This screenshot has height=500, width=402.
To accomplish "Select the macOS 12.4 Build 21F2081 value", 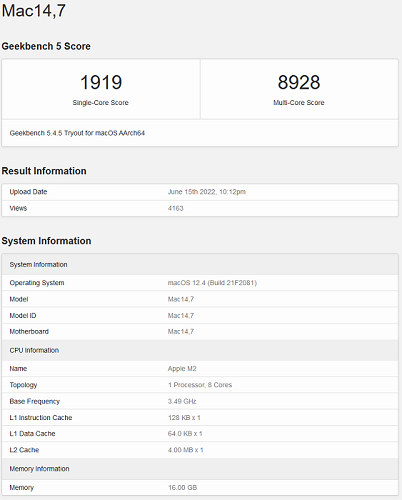I will [x=212, y=283].
